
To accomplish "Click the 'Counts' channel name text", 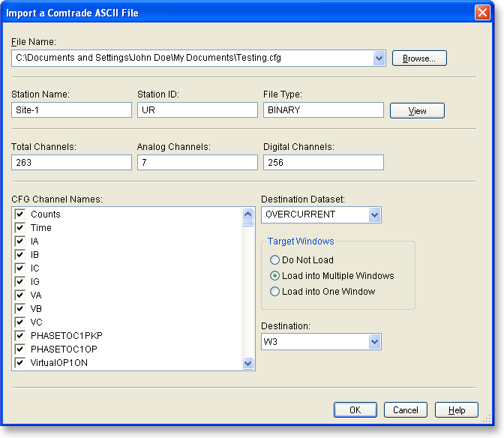I will 46,214.
